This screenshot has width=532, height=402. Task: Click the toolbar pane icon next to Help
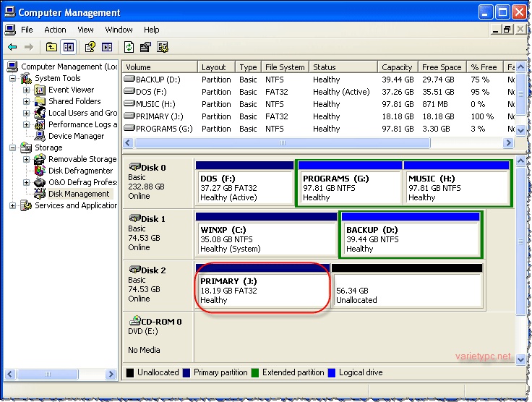point(107,47)
